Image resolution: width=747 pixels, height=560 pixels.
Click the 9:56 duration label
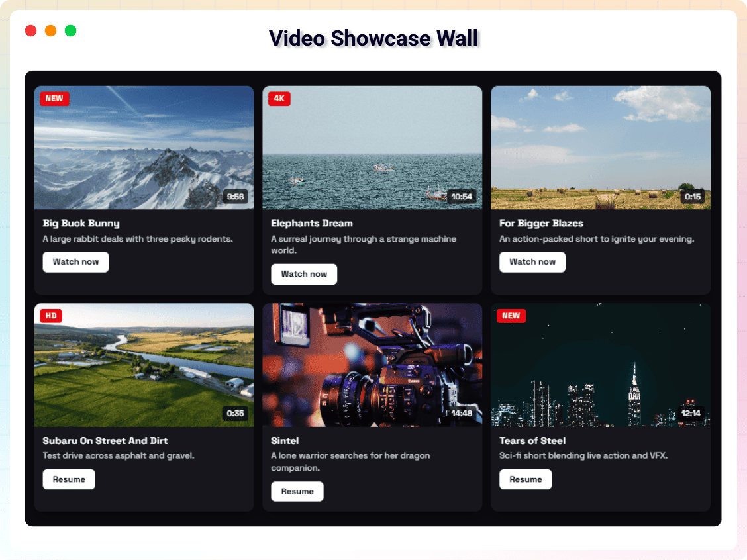(235, 197)
